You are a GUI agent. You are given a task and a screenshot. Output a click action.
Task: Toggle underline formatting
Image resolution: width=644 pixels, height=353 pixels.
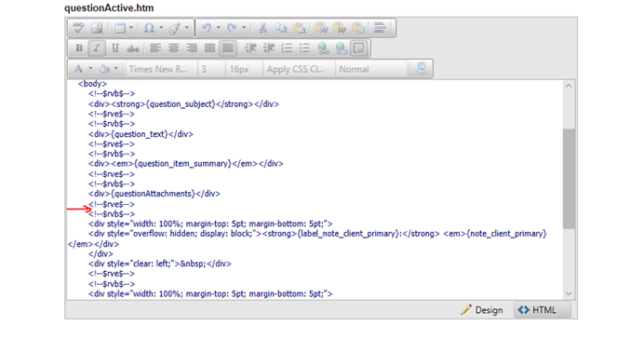point(115,48)
